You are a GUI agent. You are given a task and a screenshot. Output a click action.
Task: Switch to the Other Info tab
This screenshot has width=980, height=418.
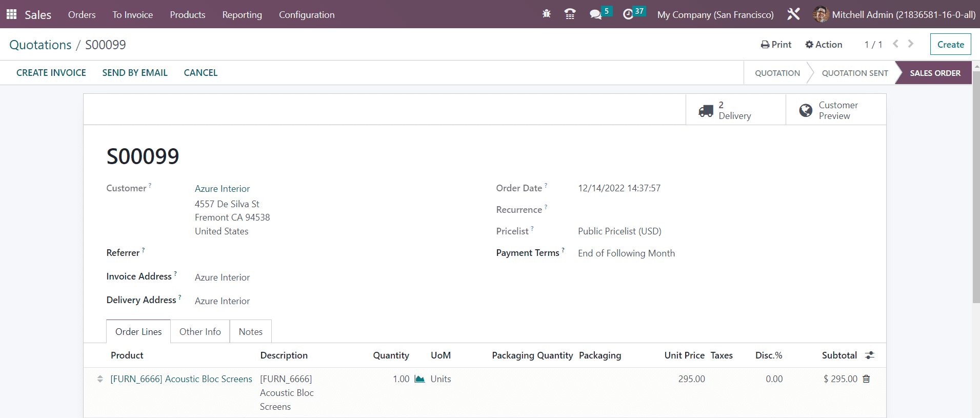coord(200,332)
